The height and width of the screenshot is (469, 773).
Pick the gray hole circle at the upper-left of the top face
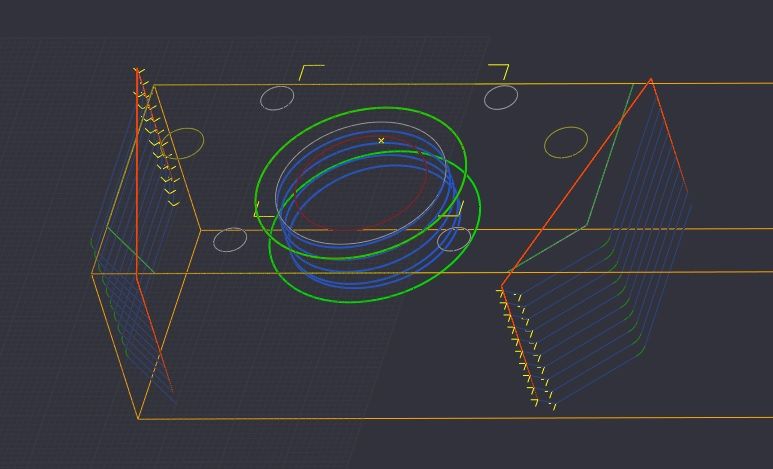click(x=277, y=98)
